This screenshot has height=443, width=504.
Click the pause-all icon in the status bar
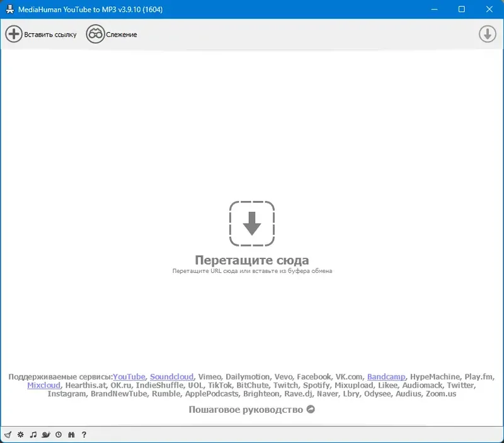[71, 434]
